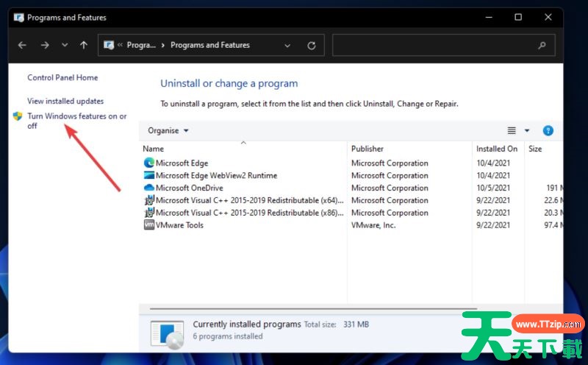The height and width of the screenshot is (365, 588).
Task: Sort by the Installed On column header
Action: click(x=497, y=149)
